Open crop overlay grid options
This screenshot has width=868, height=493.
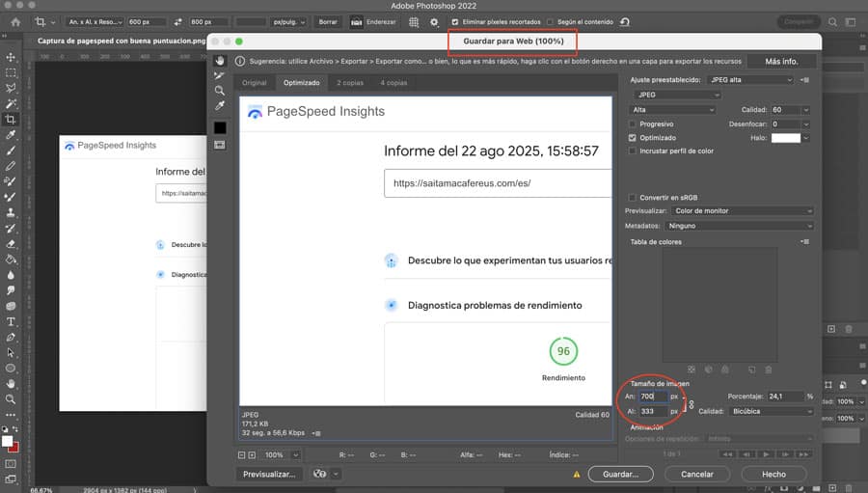(414, 22)
